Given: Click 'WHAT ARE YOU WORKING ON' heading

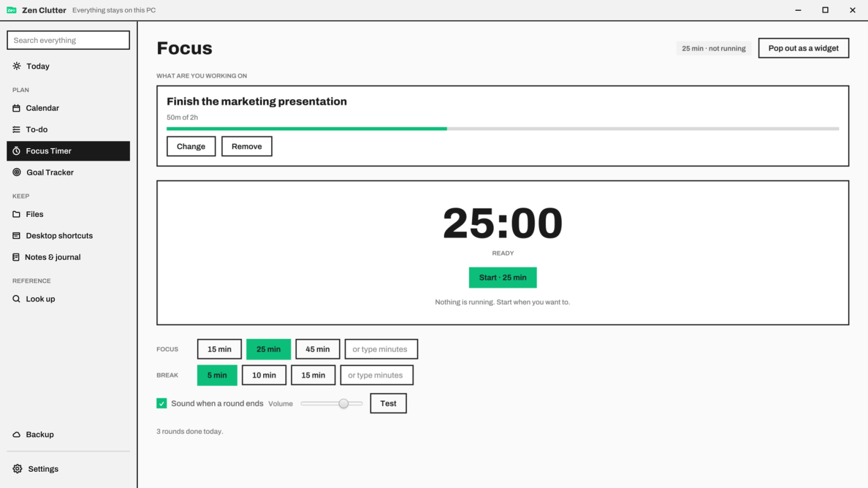Looking at the screenshot, I should [202, 76].
